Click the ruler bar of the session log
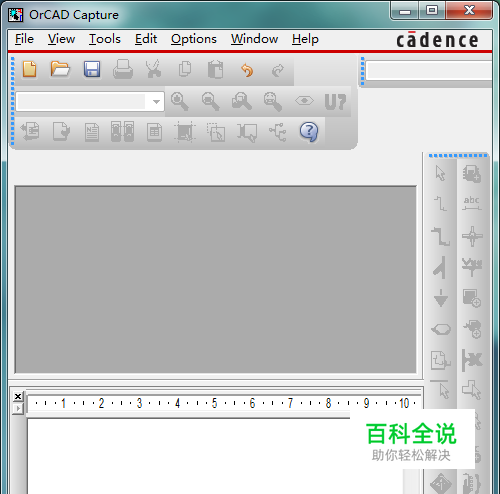This screenshot has height=494, width=500. coord(224,403)
